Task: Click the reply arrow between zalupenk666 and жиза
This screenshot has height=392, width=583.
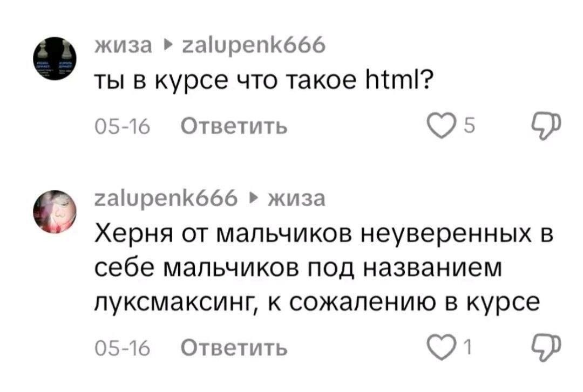Action: (x=254, y=198)
